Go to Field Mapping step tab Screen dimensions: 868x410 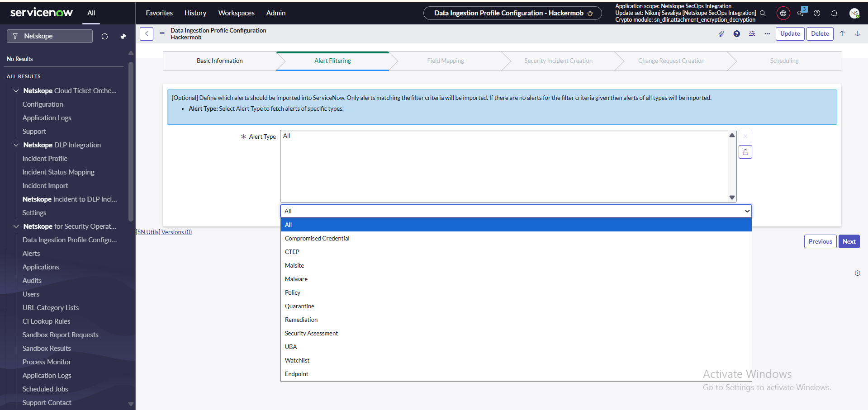(x=446, y=61)
